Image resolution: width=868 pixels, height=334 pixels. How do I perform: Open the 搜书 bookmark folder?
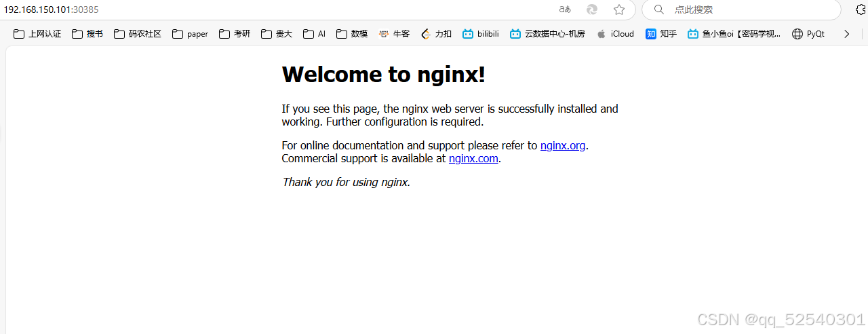click(x=87, y=33)
